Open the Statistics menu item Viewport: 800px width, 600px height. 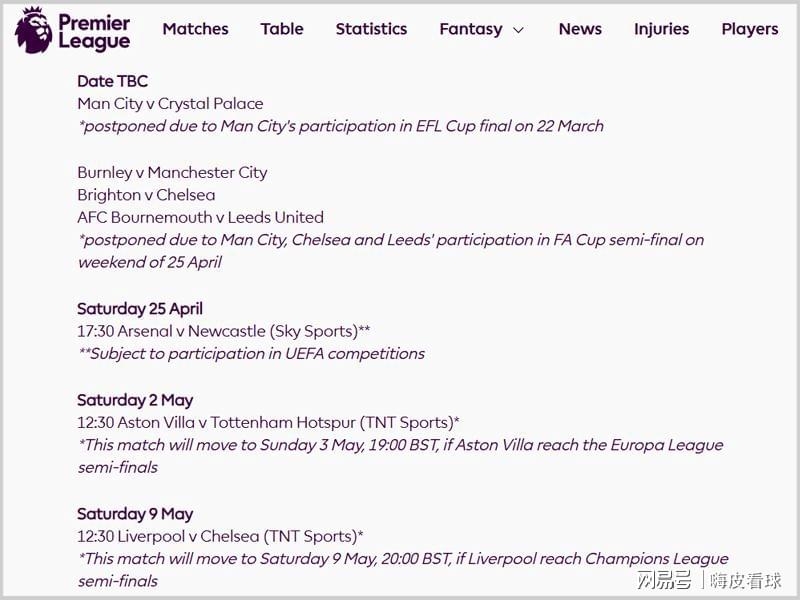coord(371,29)
